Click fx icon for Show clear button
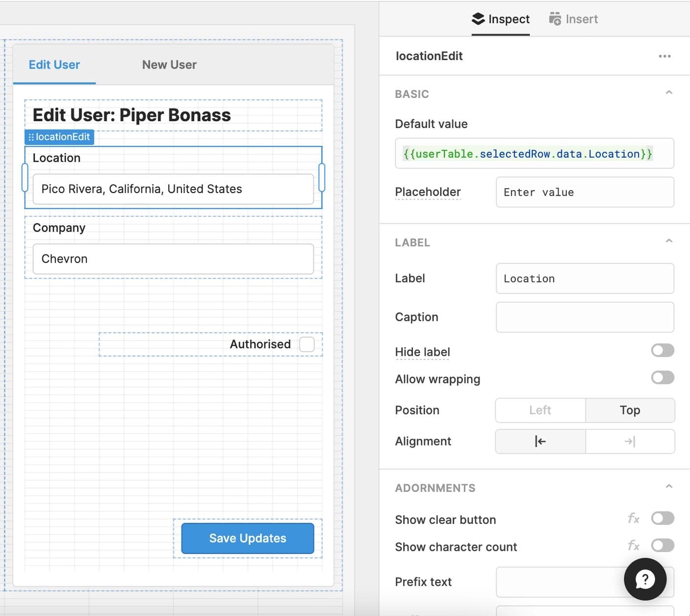The height and width of the screenshot is (616, 690). (633, 518)
